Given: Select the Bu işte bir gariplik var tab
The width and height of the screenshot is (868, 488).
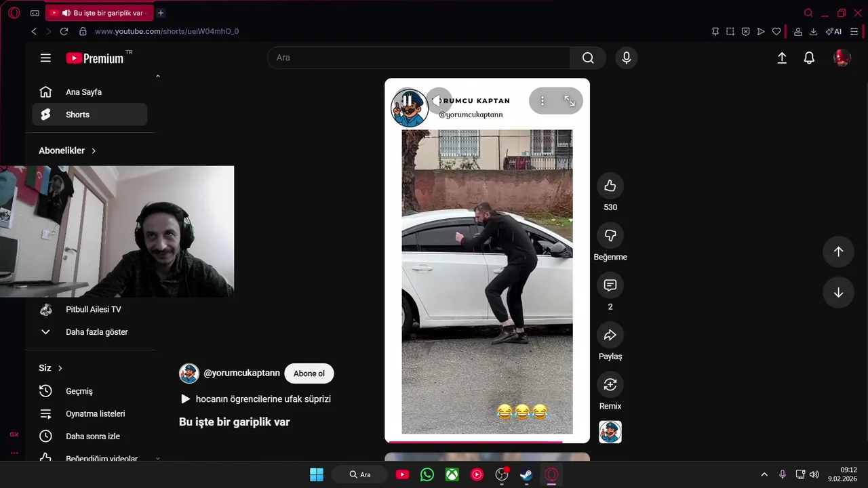Looking at the screenshot, I should click(x=100, y=13).
